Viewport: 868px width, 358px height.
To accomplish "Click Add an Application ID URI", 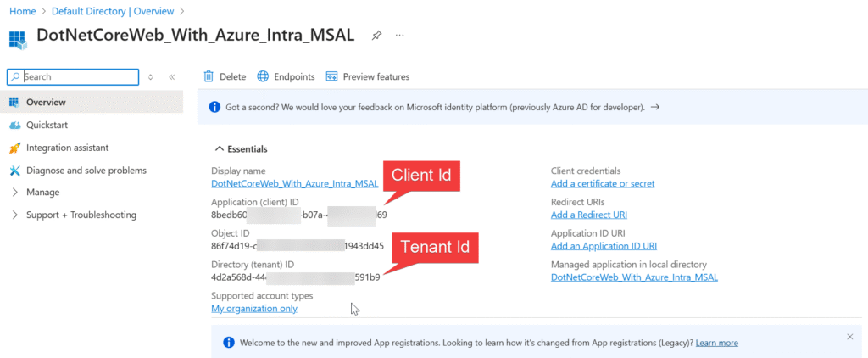I will click(604, 246).
